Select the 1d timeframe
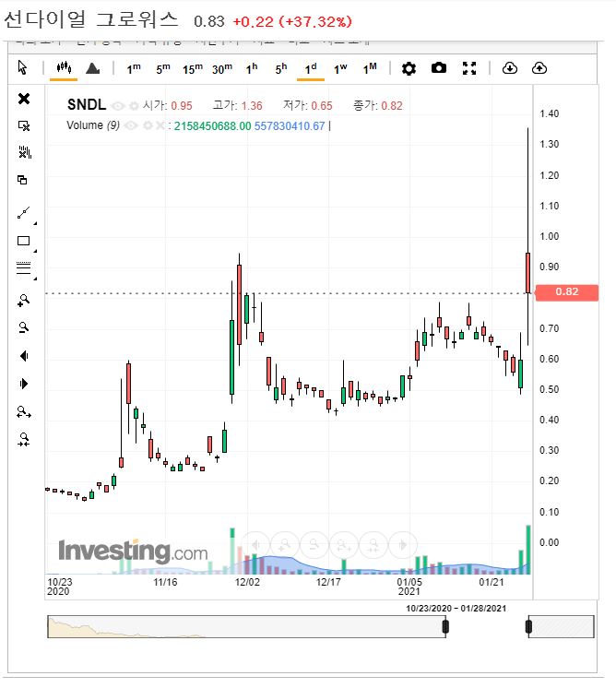 pos(311,68)
